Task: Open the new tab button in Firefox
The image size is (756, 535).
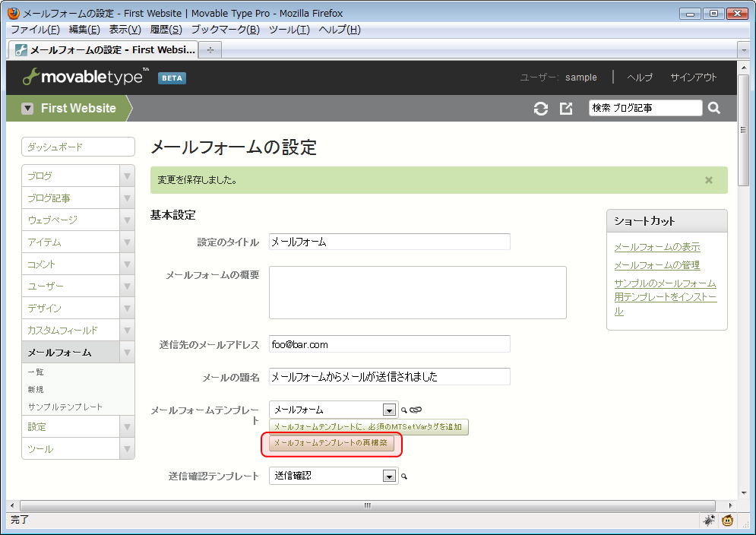Action: tap(210, 49)
